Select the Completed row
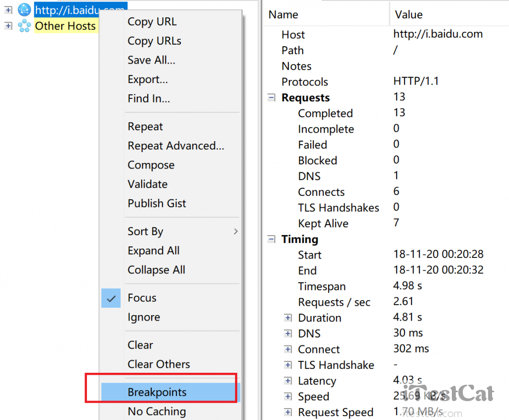The height and width of the screenshot is (420, 509). coord(386,113)
